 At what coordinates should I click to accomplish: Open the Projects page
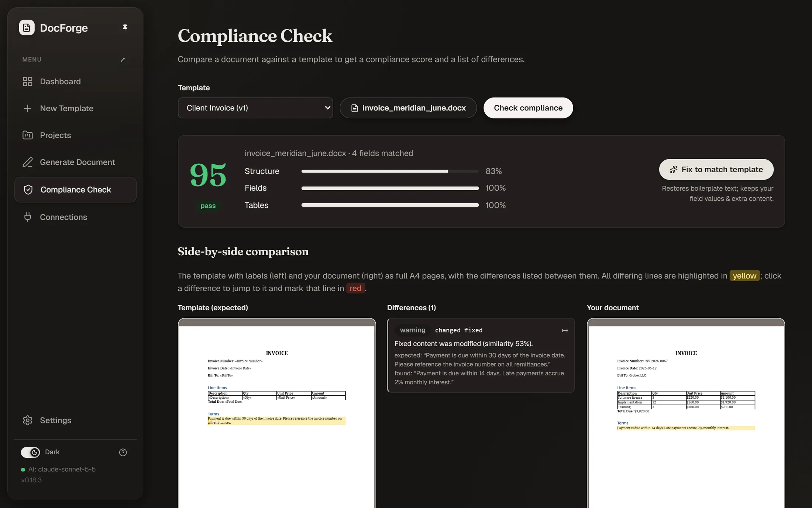75,135
